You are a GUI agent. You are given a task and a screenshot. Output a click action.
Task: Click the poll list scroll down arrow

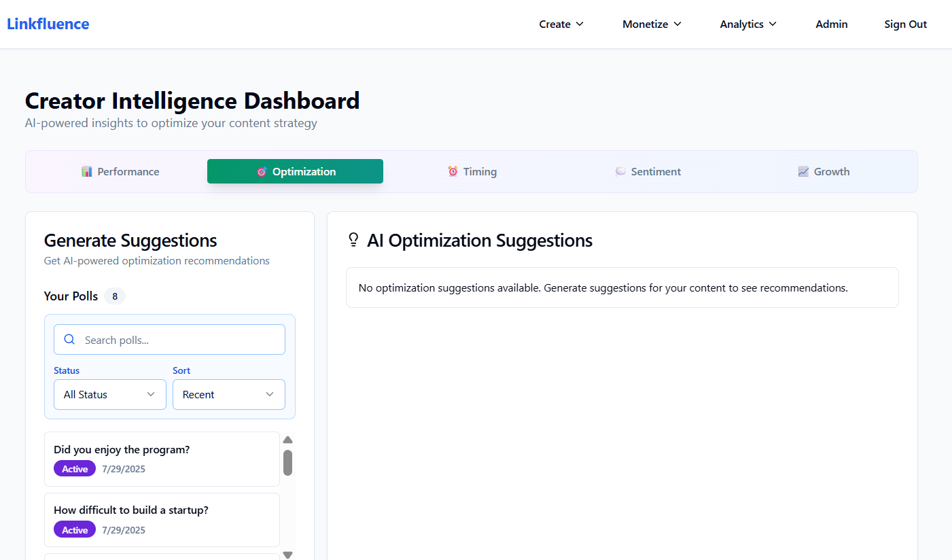(x=287, y=555)
